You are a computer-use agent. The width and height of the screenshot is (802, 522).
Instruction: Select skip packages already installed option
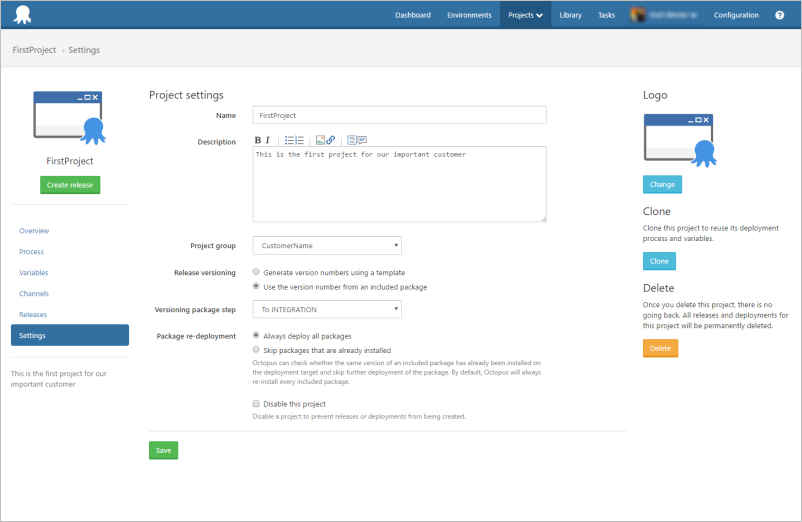(257, 350)
